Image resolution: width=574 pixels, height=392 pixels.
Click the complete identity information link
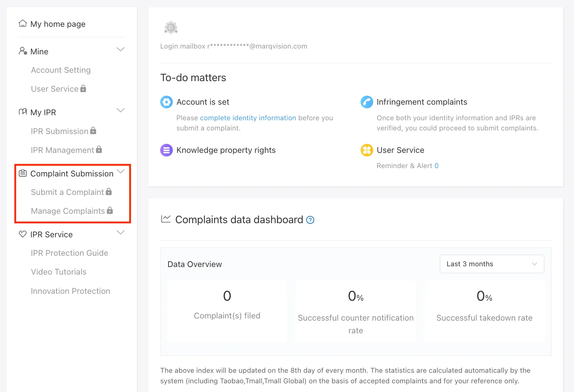click(248, 118)
